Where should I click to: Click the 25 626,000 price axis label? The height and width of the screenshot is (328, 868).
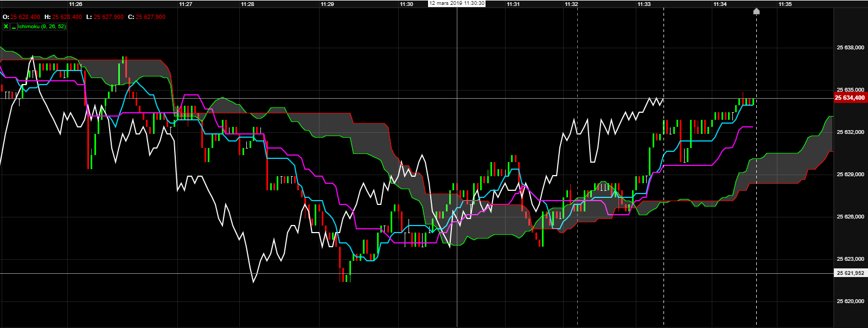coord(851,217)
